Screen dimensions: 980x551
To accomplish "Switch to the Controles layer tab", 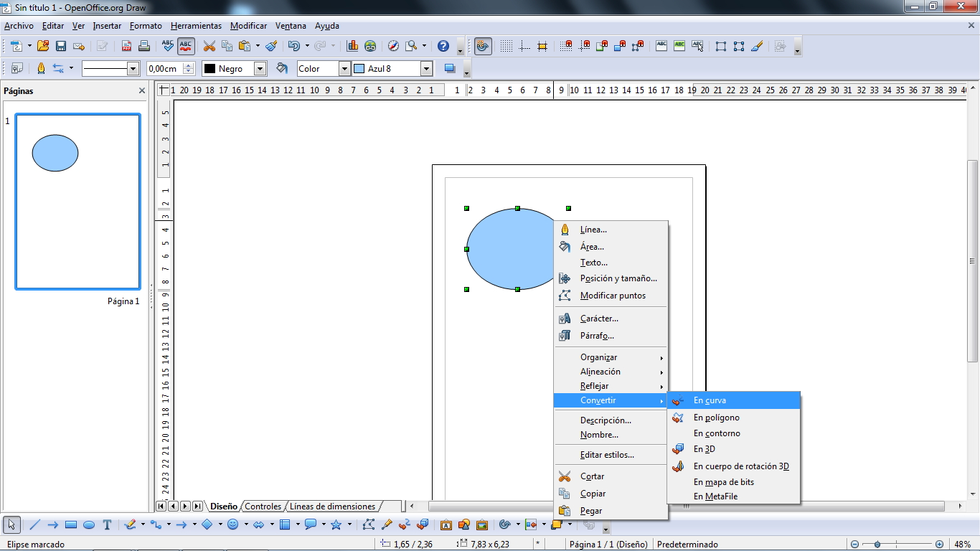I will 263,507.
